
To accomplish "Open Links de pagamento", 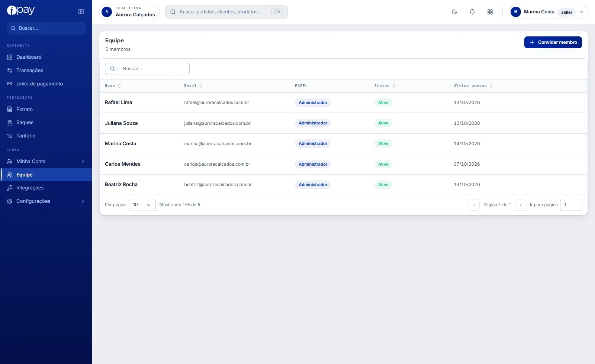I will click(46, 84).
